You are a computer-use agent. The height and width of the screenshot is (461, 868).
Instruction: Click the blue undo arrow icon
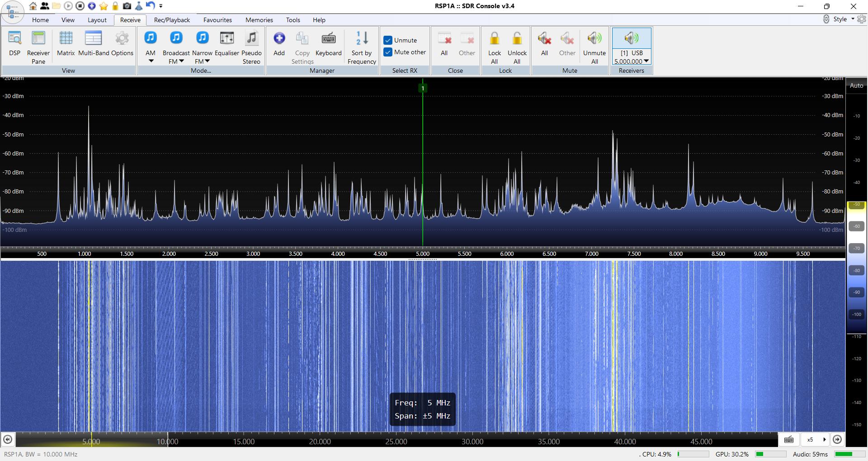151,6
